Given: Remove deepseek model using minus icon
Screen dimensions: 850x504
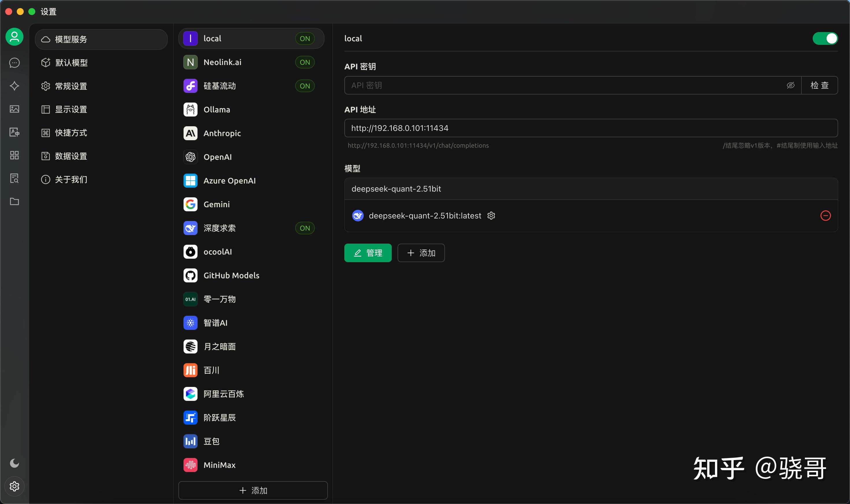Looking at the screenshot, I should [825, 216].
